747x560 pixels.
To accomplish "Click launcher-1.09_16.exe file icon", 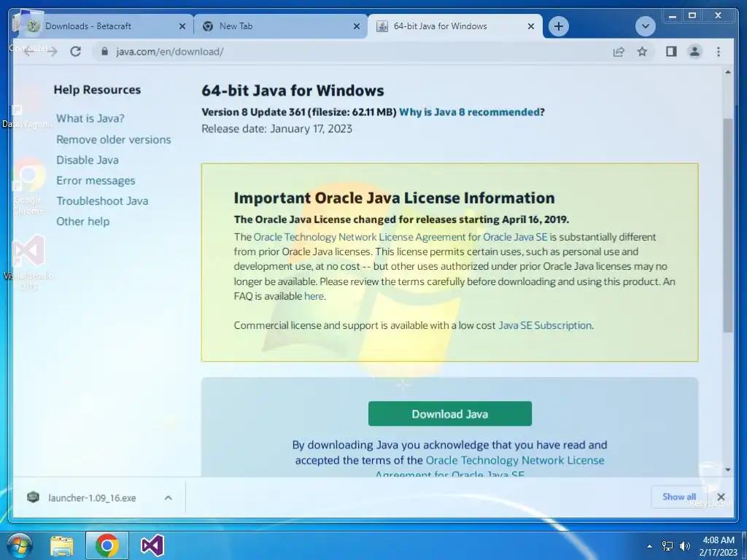I will point(33,497).
